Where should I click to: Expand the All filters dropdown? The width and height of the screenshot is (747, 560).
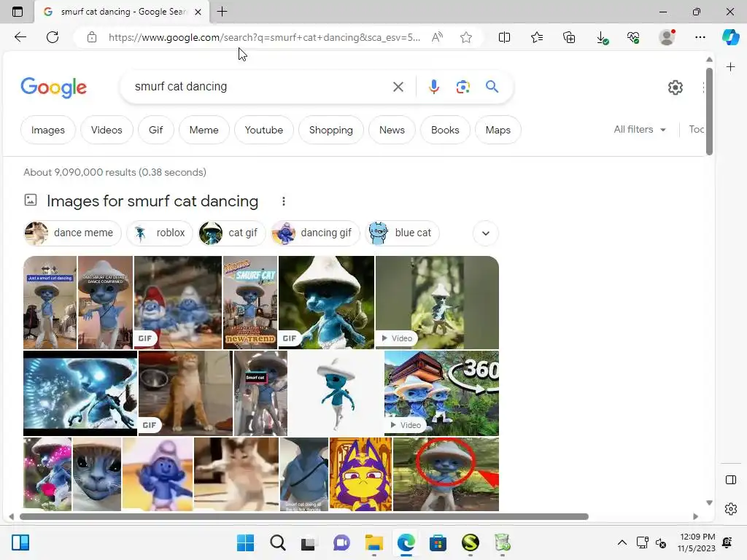click(x=640, y=130)
